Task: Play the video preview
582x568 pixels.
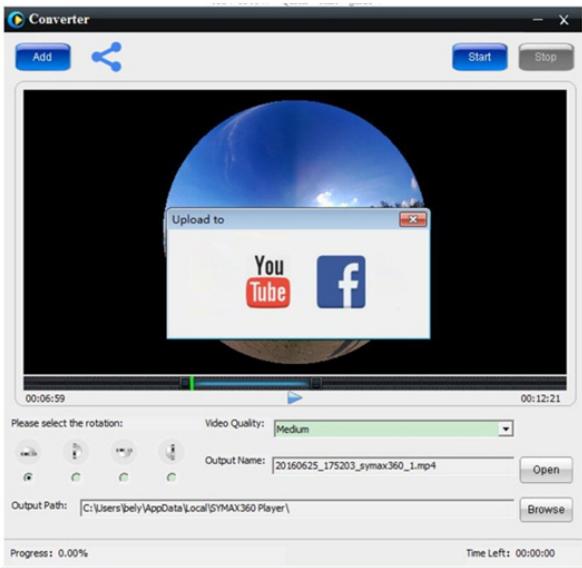Action: [295, 398]
